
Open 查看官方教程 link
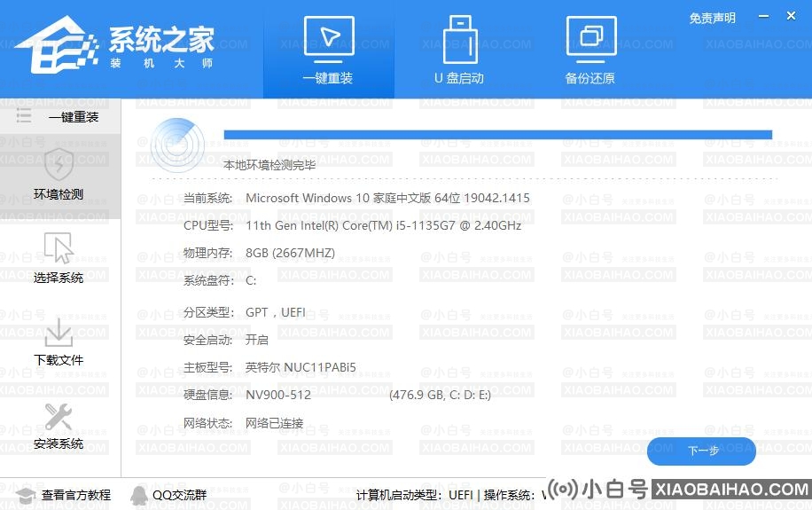76,495
